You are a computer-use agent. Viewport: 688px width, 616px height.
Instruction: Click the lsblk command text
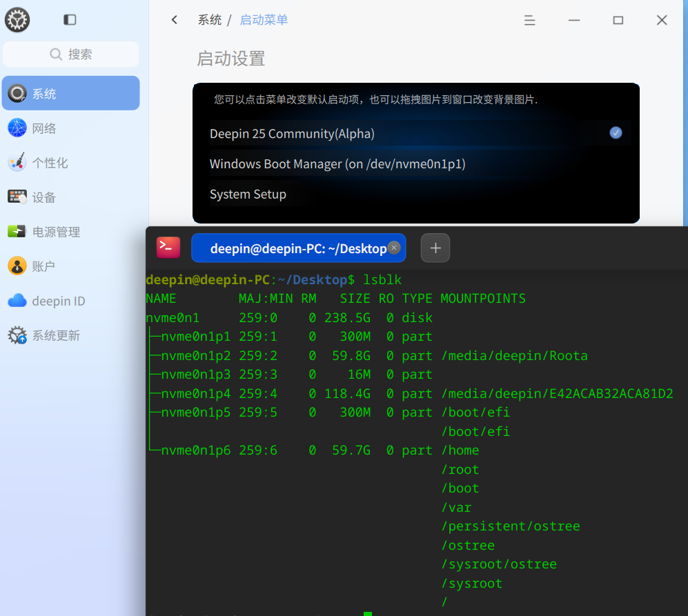(x=382, y=280)
